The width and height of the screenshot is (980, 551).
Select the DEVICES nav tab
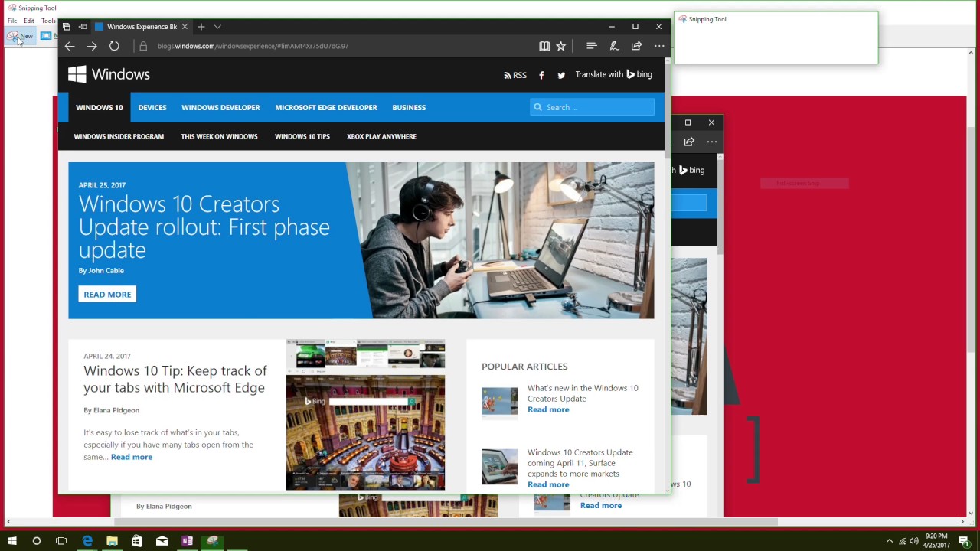tap(152, 107)
